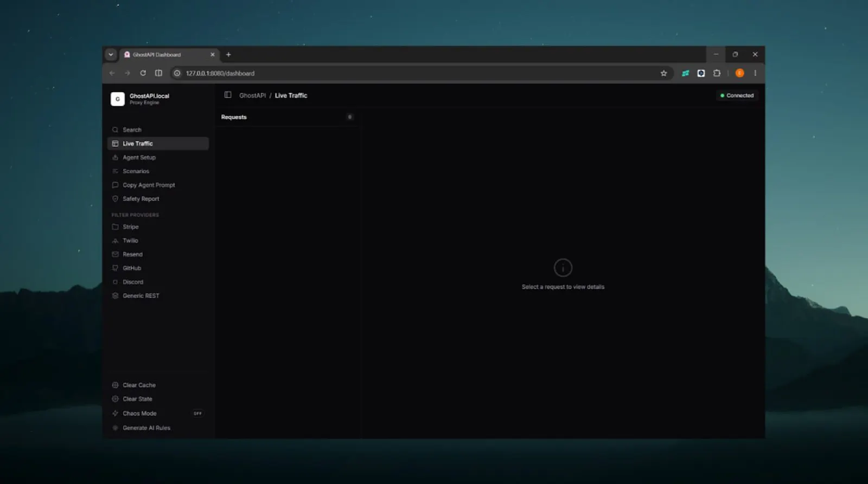The height and width of the screenshot is (484, 868).
Task: Click the teal extension icon
Action: [x=685, y=73]
